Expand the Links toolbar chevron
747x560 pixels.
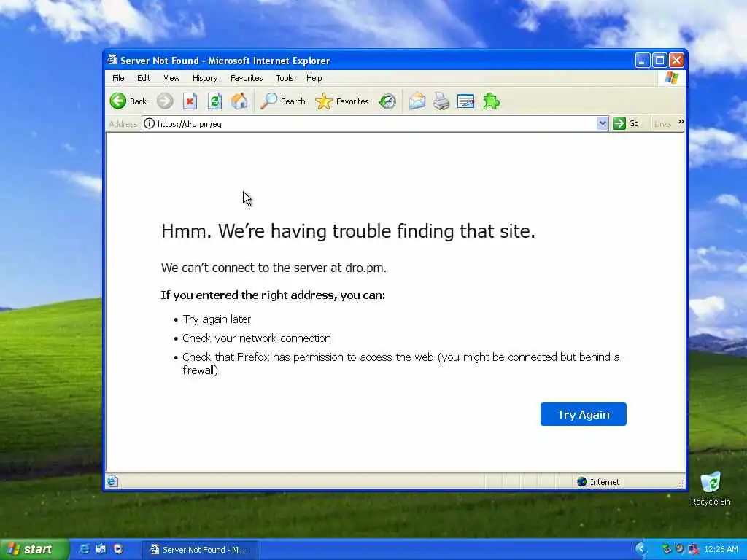[681, 122]
